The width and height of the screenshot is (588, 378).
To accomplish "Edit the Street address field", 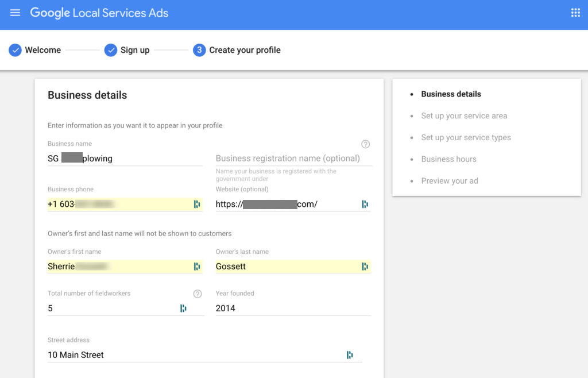I will click(204, 355).
